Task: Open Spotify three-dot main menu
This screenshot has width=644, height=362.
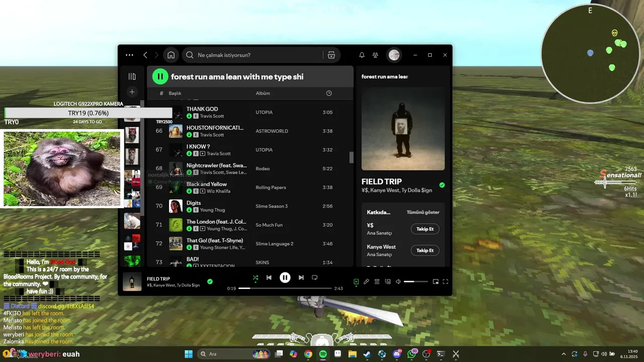Action: coord(129,55)
